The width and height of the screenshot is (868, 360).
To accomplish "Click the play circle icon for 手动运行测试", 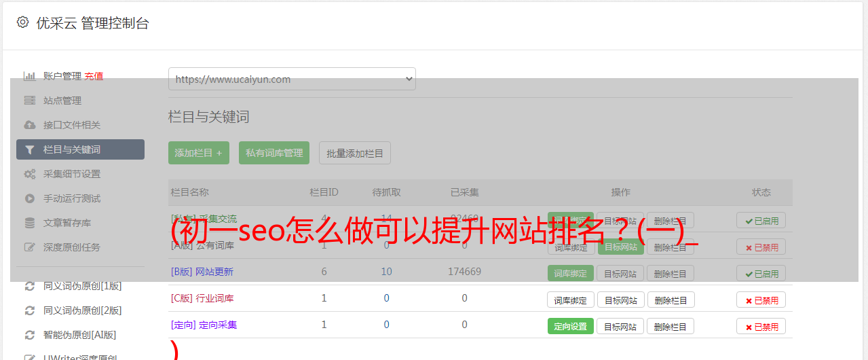I will click(x=30, y=198).
